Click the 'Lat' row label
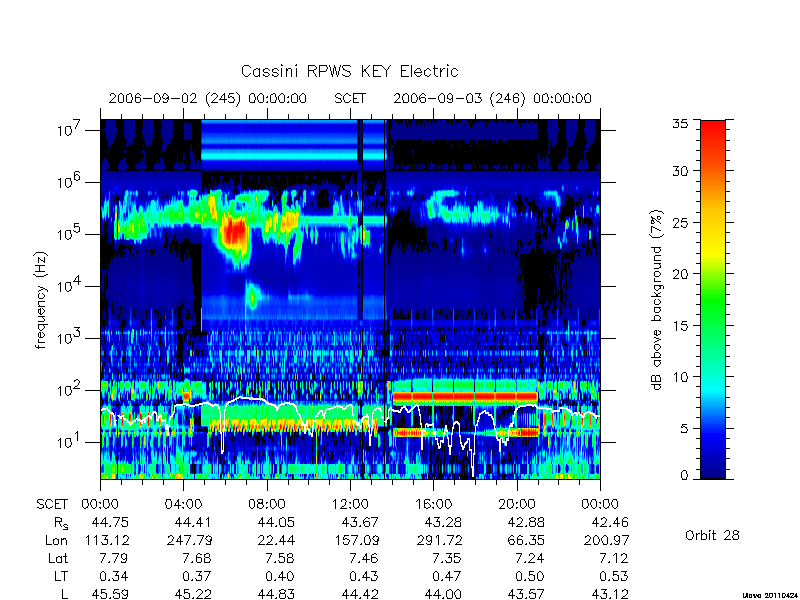Screen dimensions: 800x600 point(58,558)
